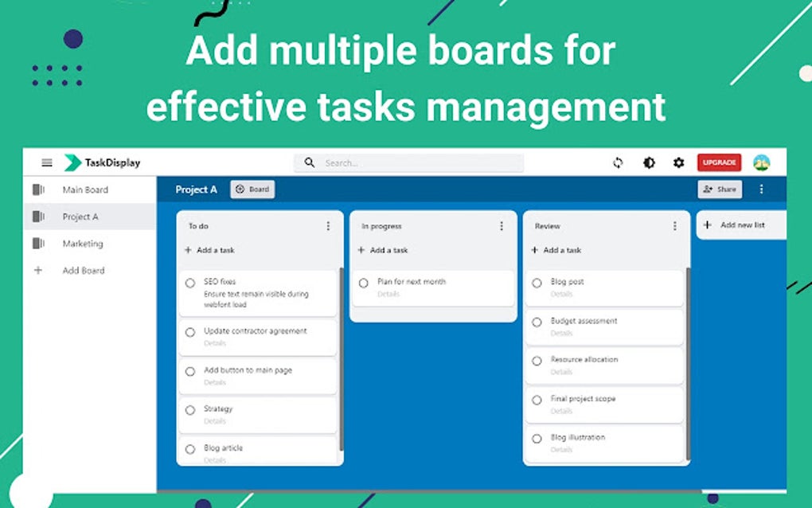Click the TaskDisplay logo arrow icon
This screenshot has width=812, height=508.
coord(72,162)
